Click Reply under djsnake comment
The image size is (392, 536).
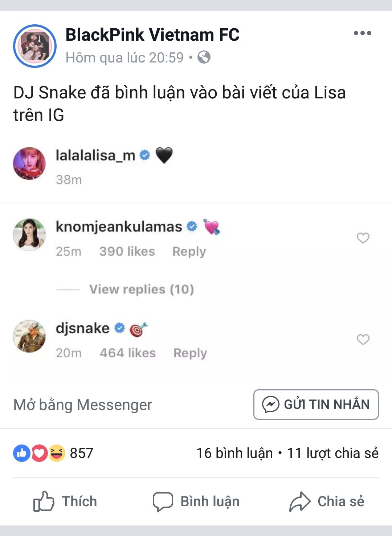coord(190,353)
